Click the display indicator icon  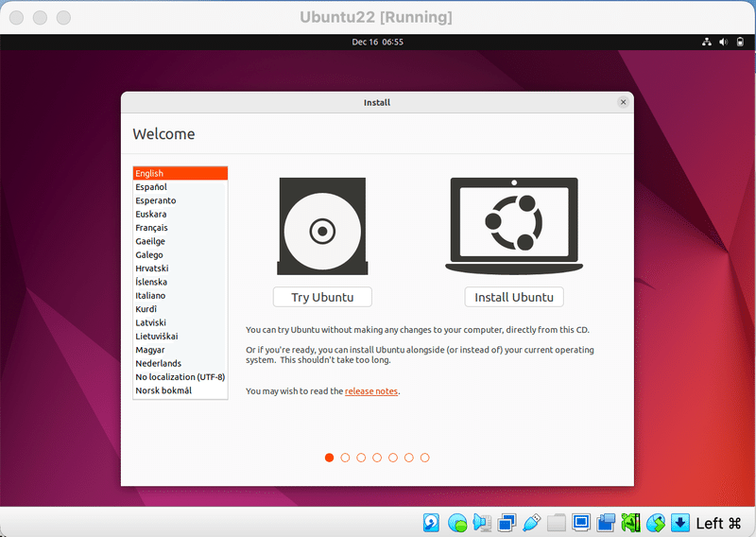[581, 523]
